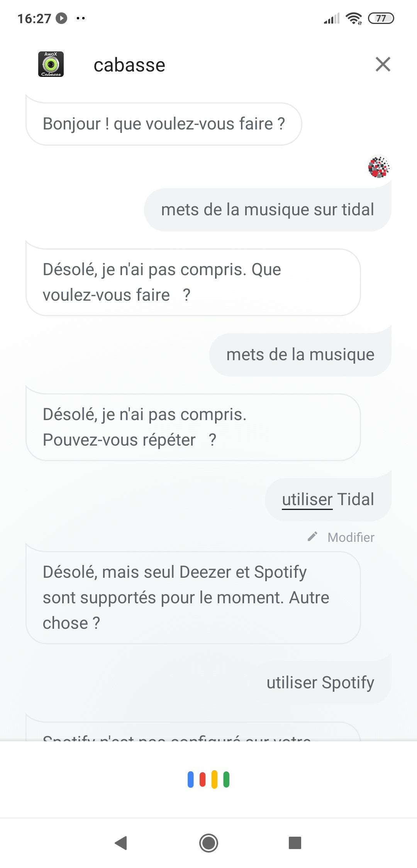Viewport: 417px width, 868px height.
Task: Tap the Deezer et Spotify response bubble
Action: (x=193, y=597)
